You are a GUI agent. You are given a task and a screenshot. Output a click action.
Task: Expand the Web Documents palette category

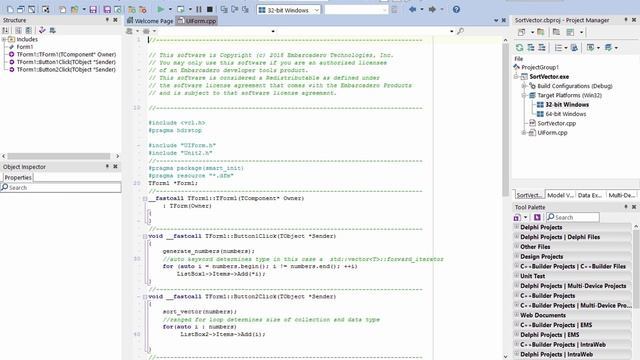point(517,315)
